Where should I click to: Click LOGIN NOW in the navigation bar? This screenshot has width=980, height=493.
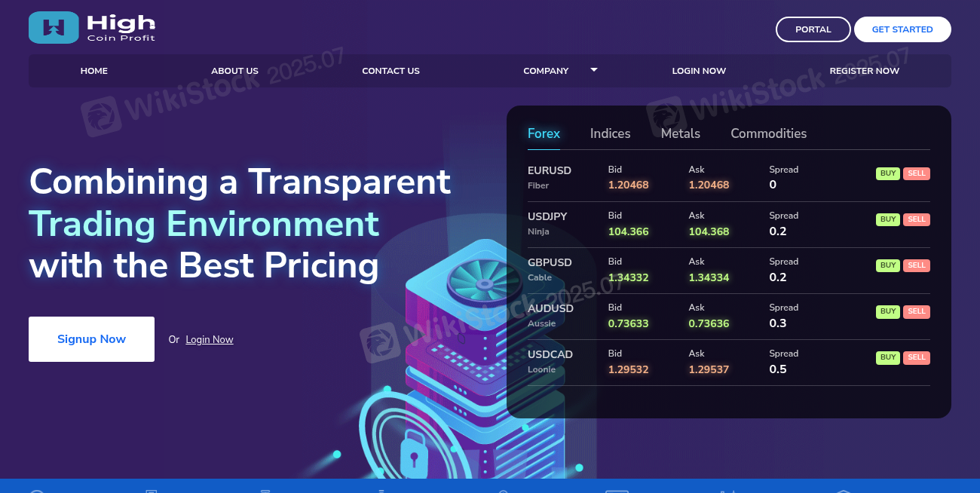699,70
